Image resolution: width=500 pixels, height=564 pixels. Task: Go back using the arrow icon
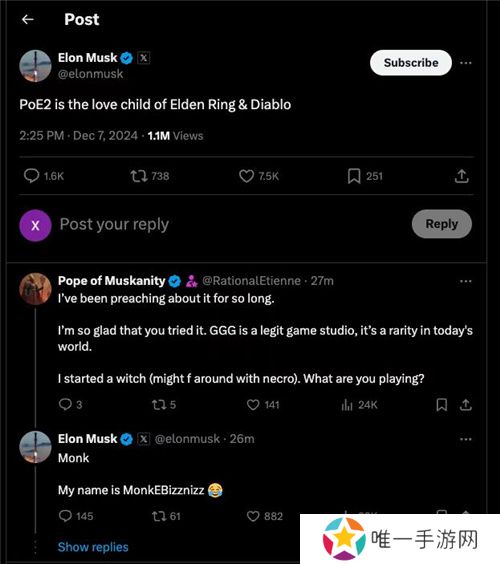(x=28, y=19)
